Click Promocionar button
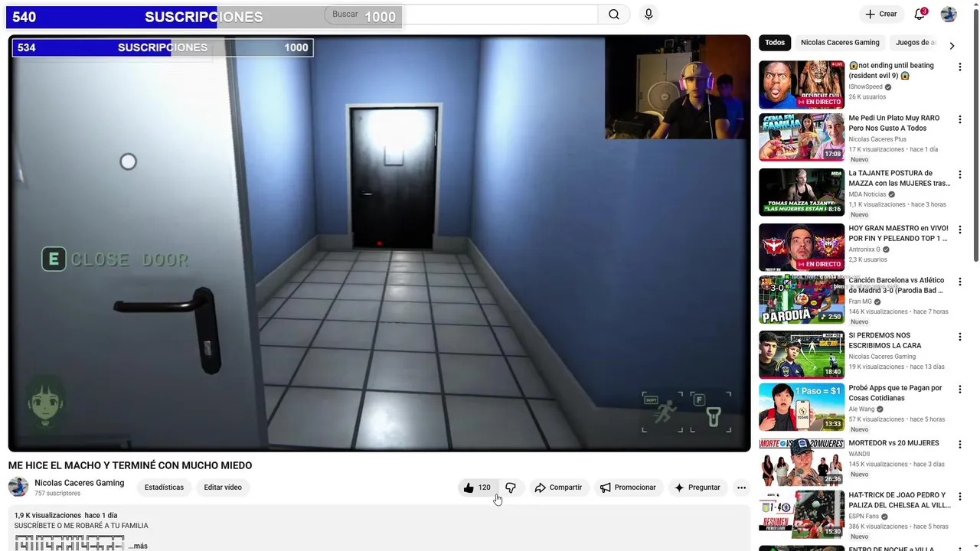 628,487
